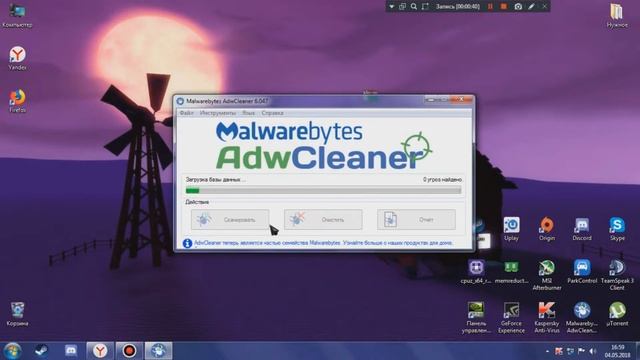This screenshot has height=360, width=640.
Task: Open the Firefox desktop icon
Action: pyautogui.click(x=17, y=101)
